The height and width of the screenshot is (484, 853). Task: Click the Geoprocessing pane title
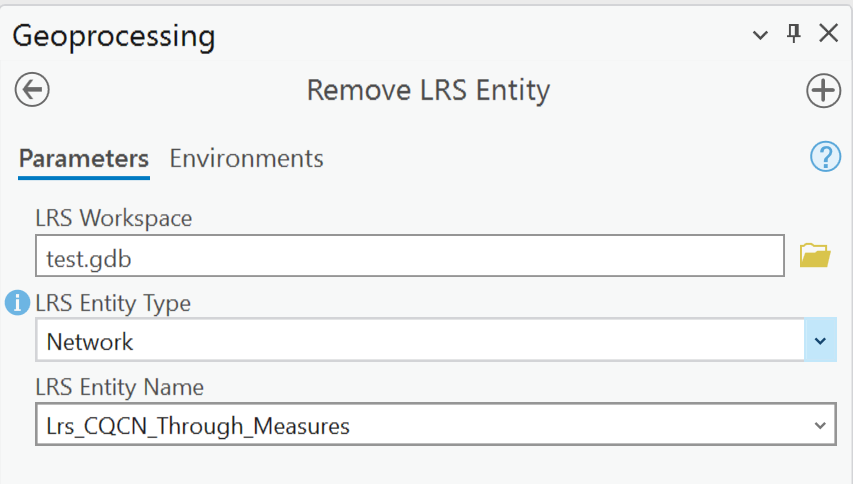113,36
